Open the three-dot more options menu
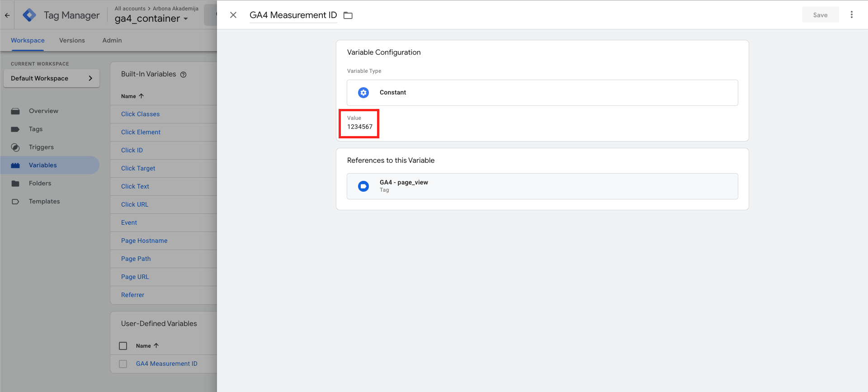Image resolution: width=868 pixels, height=392 pixels. 852,15
